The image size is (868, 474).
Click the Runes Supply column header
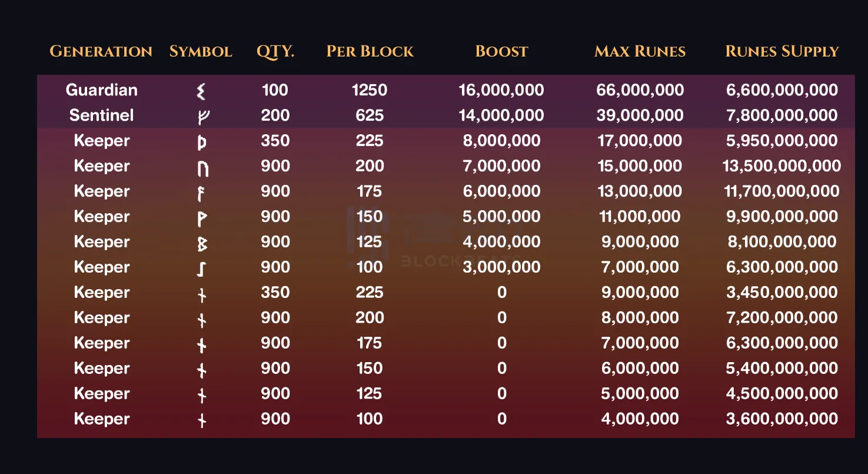click(781, 52)
